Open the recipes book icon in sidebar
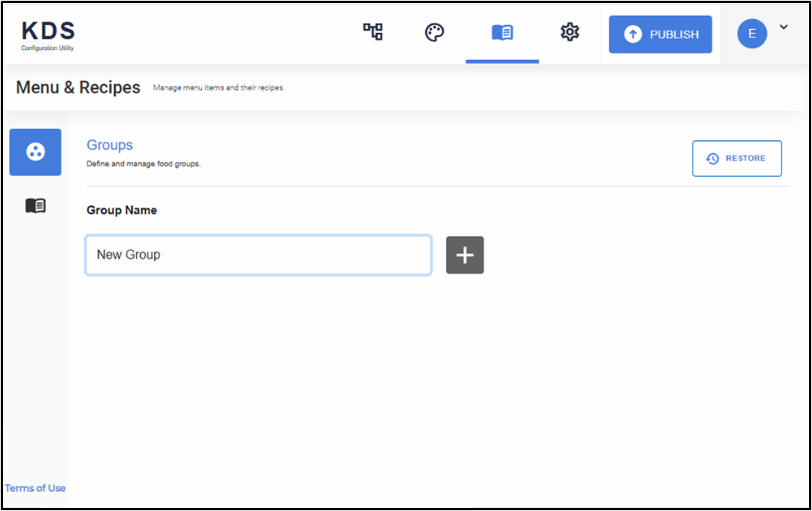812x511 pixels. (x=36, y=205)
